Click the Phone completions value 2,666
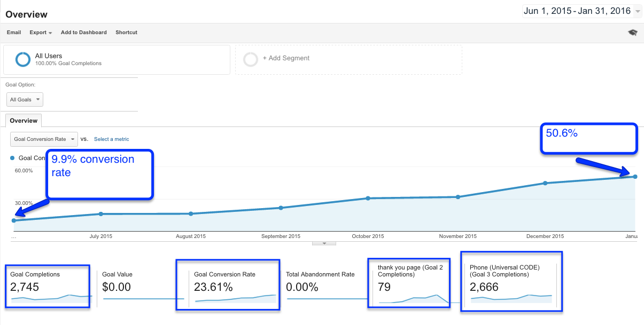This screenshot has width=644, height=325. coord(484,287)
